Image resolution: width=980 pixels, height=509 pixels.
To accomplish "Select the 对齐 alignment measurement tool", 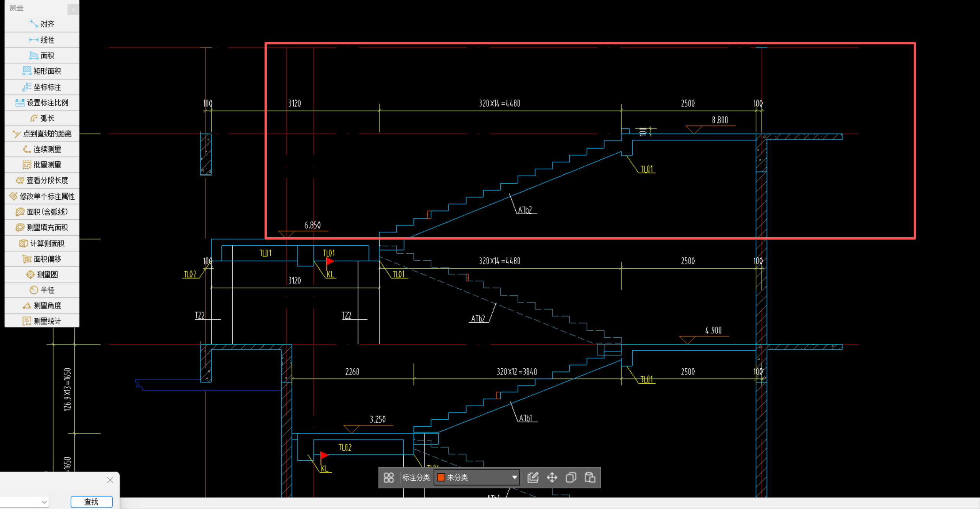I will pos(42,24).
